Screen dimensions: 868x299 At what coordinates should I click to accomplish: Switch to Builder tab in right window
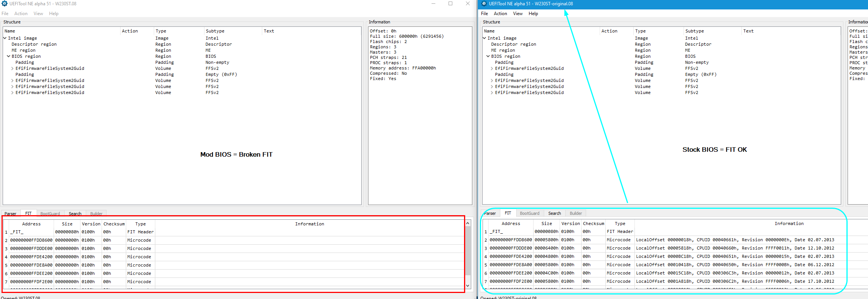(576, 213)
